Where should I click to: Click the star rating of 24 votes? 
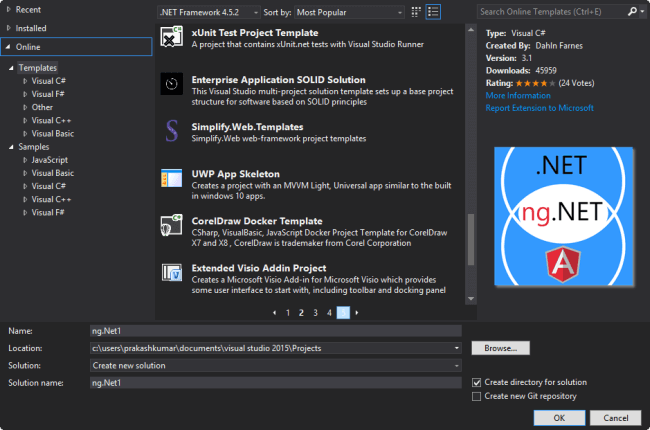pyautogui.click(x=536, y=83)
